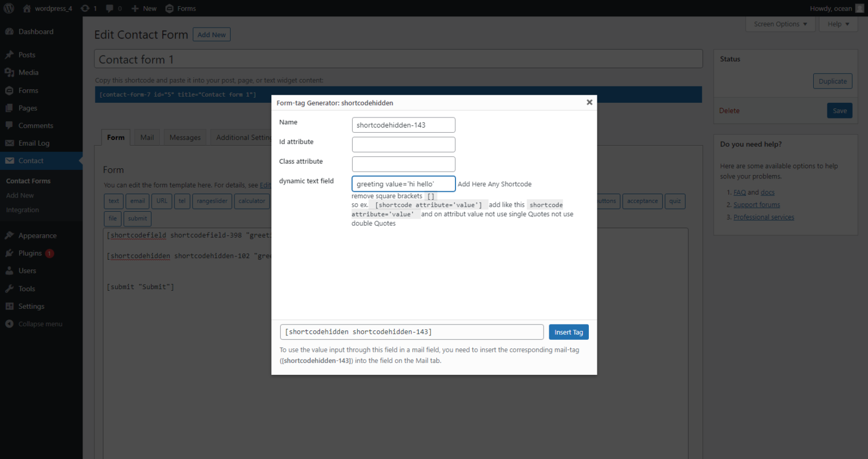
Task: Open the Media sidebar icon
Action: [10, 72]
